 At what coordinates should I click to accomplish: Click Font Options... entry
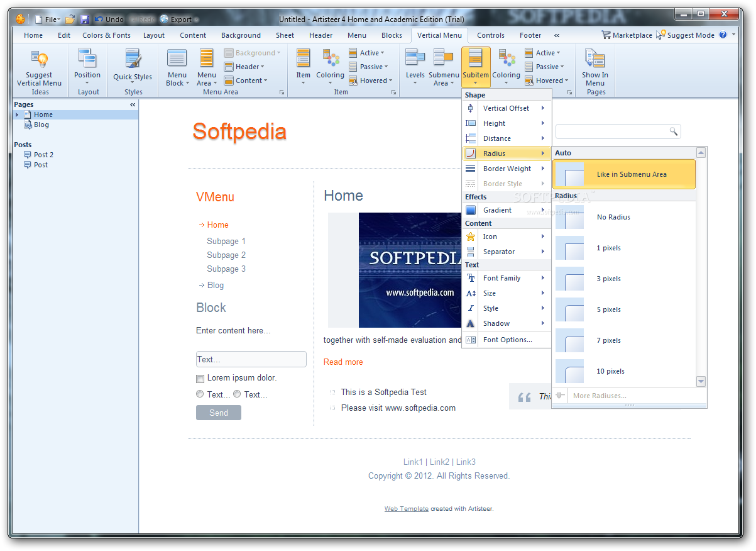(x=507, y=340)
